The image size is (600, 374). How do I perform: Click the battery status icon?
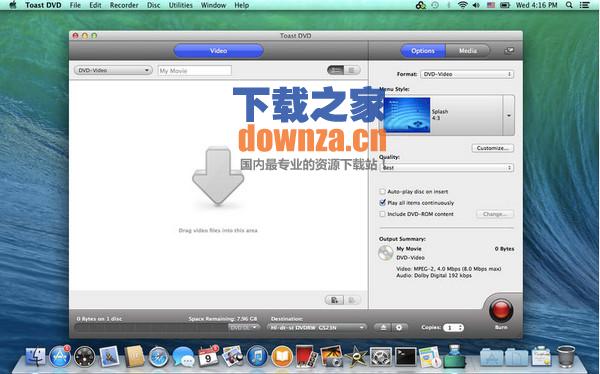tap(505, 5)
